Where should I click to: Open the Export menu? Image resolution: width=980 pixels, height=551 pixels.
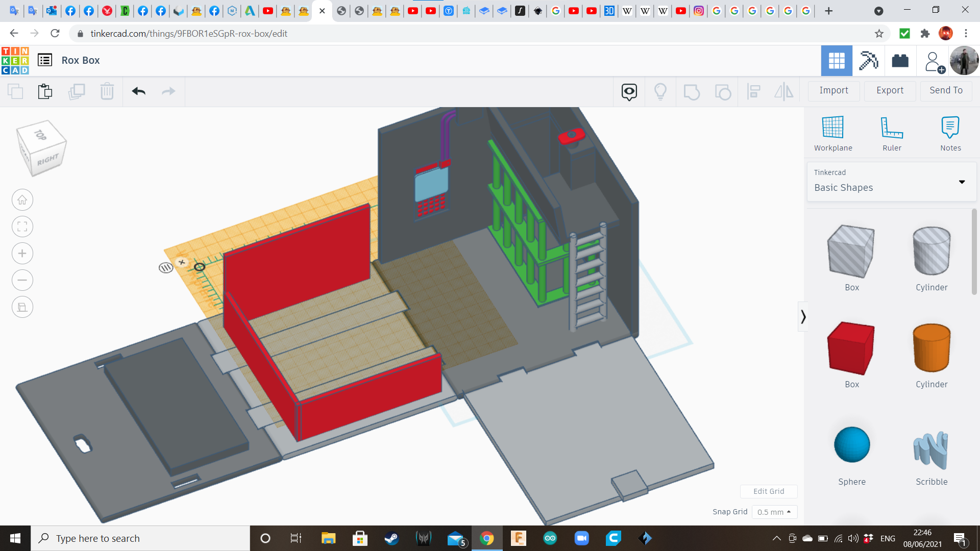pos(890,90)
